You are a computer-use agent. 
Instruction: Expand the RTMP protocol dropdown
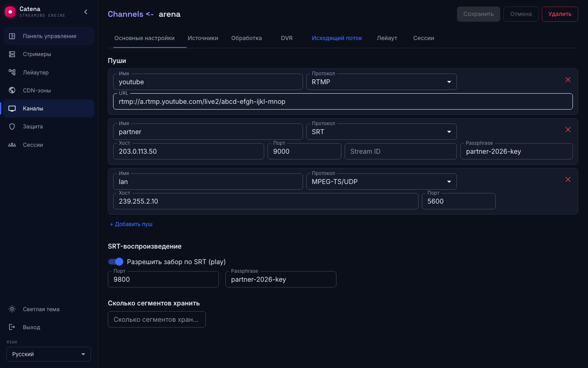(381, 82)
